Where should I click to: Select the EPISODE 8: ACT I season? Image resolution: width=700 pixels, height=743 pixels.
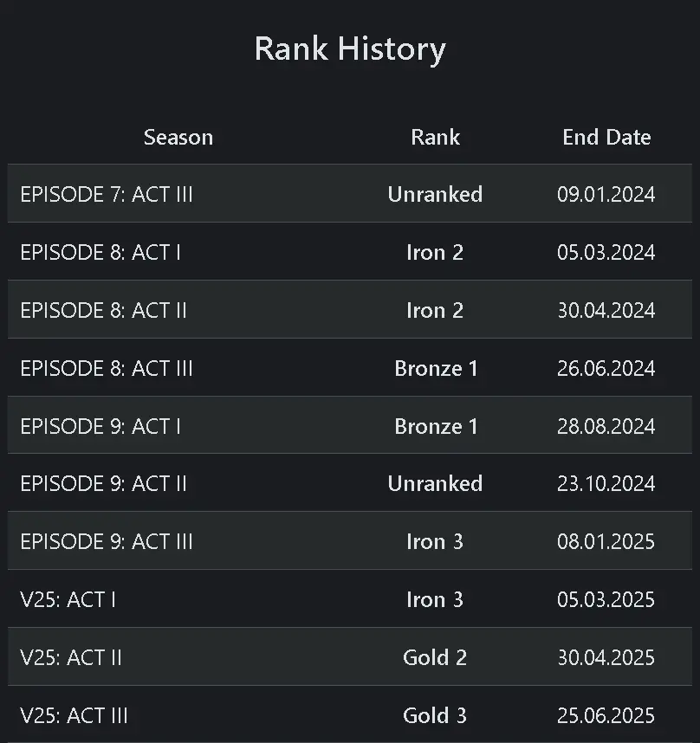100,252
